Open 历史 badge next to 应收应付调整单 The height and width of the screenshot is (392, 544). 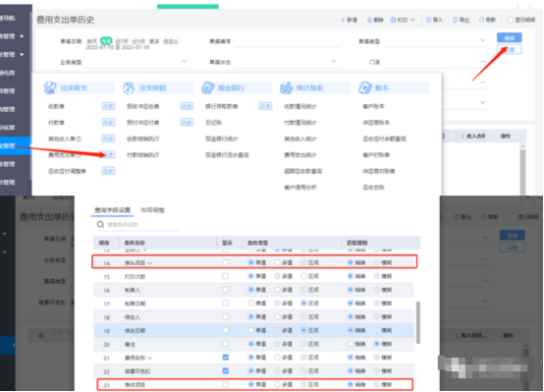[x=108, y=171]
